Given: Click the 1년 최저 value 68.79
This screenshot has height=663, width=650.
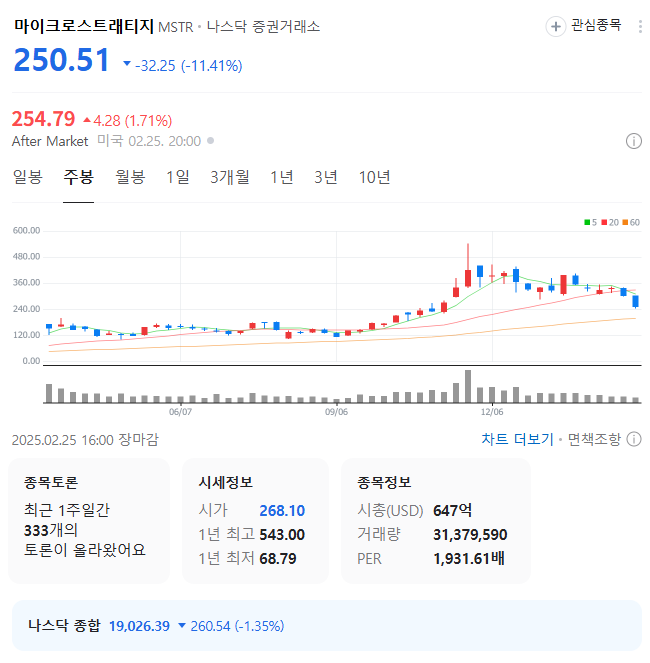Looking at the screenshot, I should point(278,559).
